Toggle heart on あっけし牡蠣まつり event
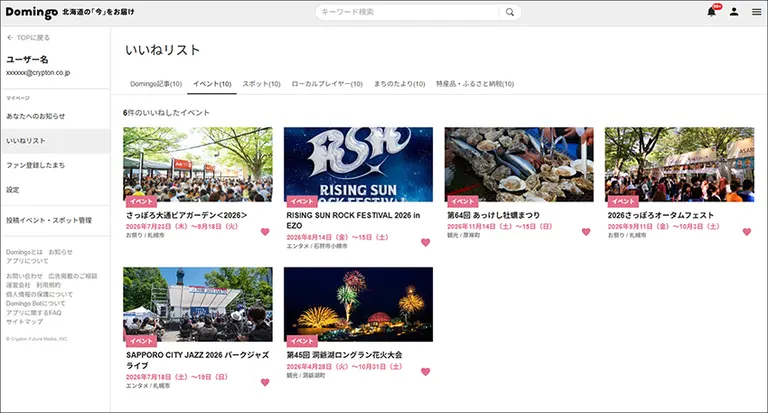This screenshot has width=768, height=413. 586,232
